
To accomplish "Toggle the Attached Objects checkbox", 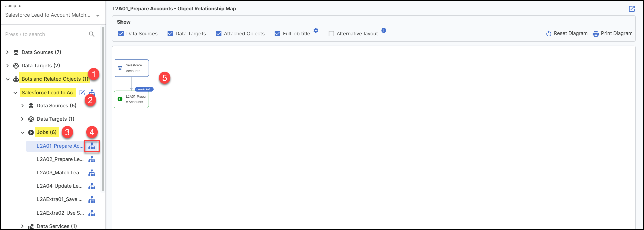I will click(x=219, y=34).
